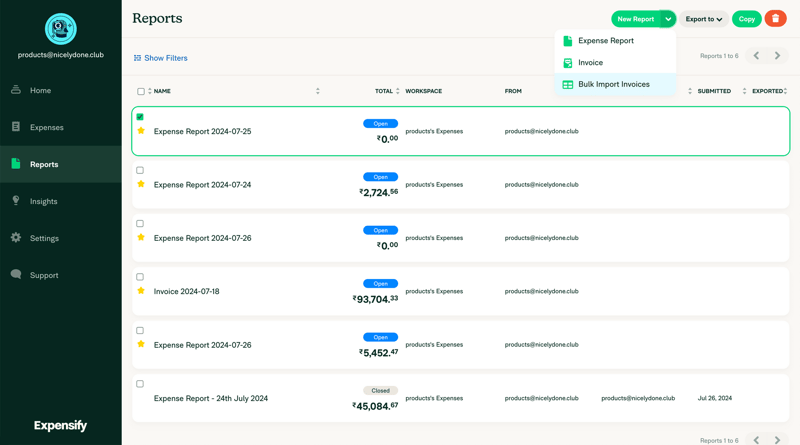Click the ₹2,724.56 total amount
This screenshot has height=445, width=800.
pyautogui.click(x=379, y=192)
